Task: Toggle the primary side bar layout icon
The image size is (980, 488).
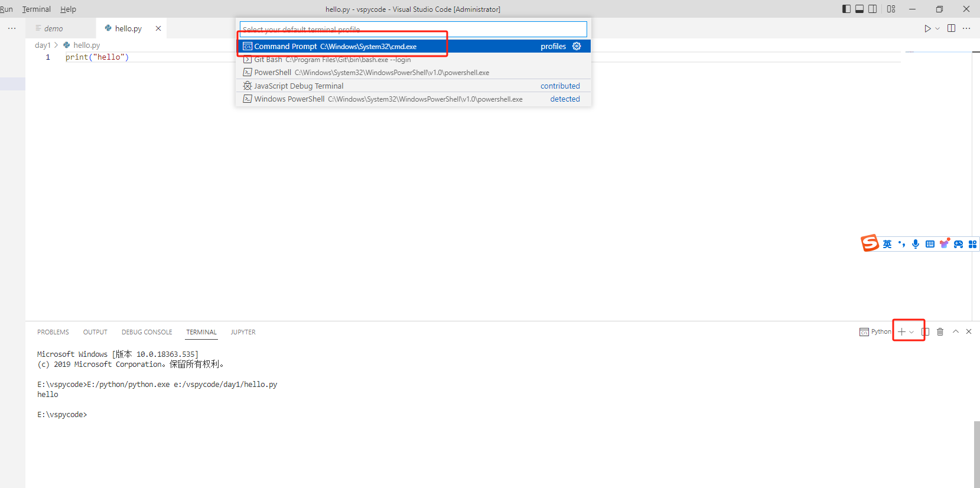Action: click(x=846, y=9)
